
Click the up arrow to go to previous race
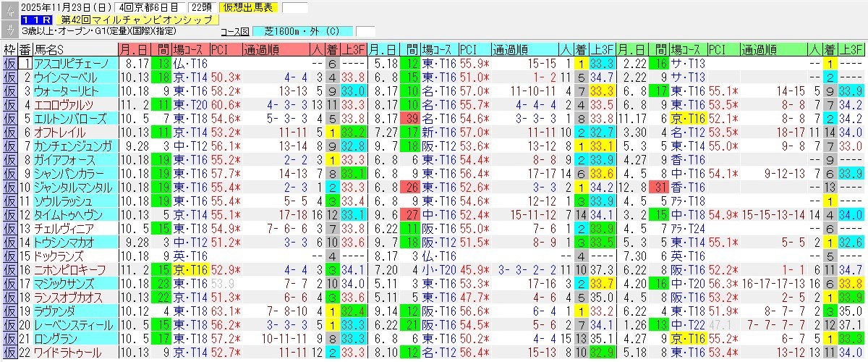point(9,9)
